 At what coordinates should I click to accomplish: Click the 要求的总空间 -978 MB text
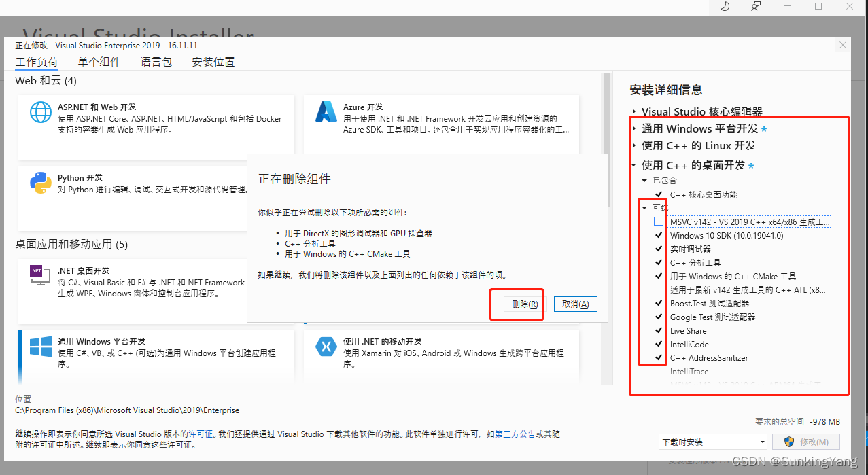pyautogui.click(x=797, y=421)
